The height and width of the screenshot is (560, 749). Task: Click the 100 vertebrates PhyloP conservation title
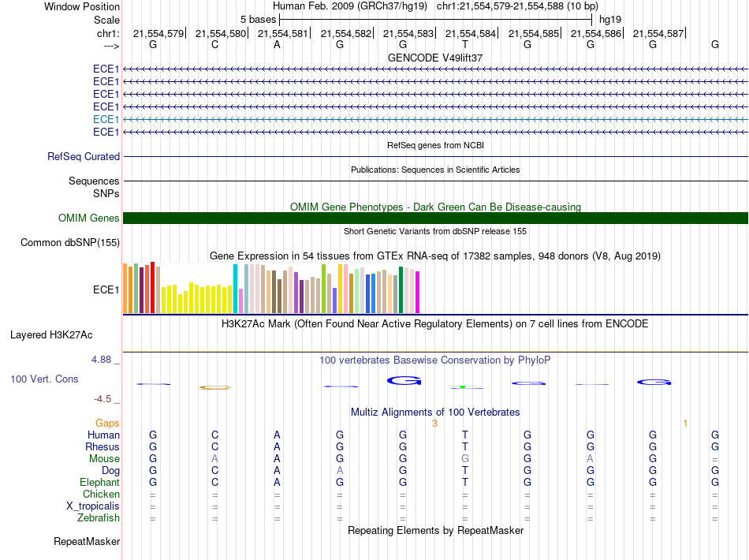pyautogui.click(x=435, y=360)
